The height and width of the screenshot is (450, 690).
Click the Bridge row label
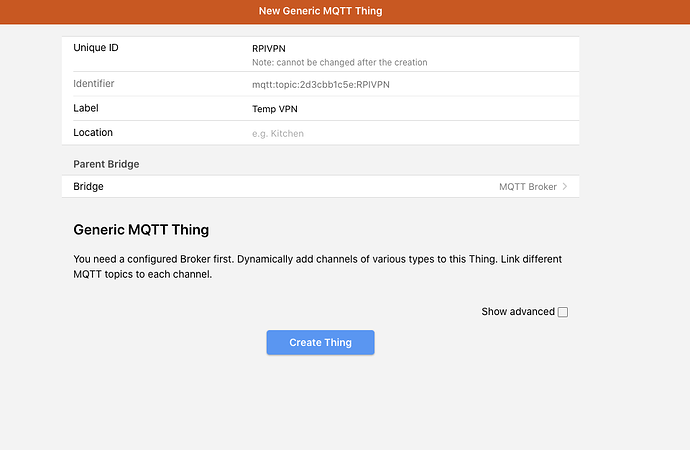coord(88,187)
